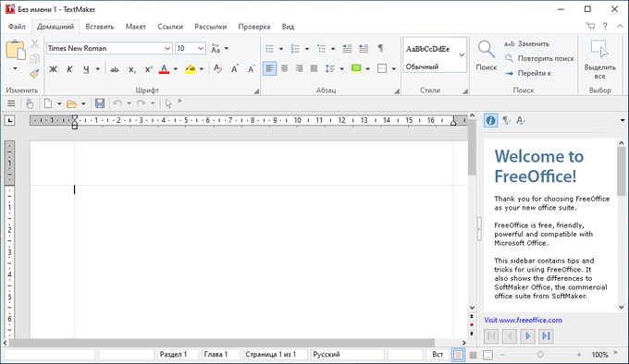
Task: Click Перейти к button
Action: (x=528, y=73)
